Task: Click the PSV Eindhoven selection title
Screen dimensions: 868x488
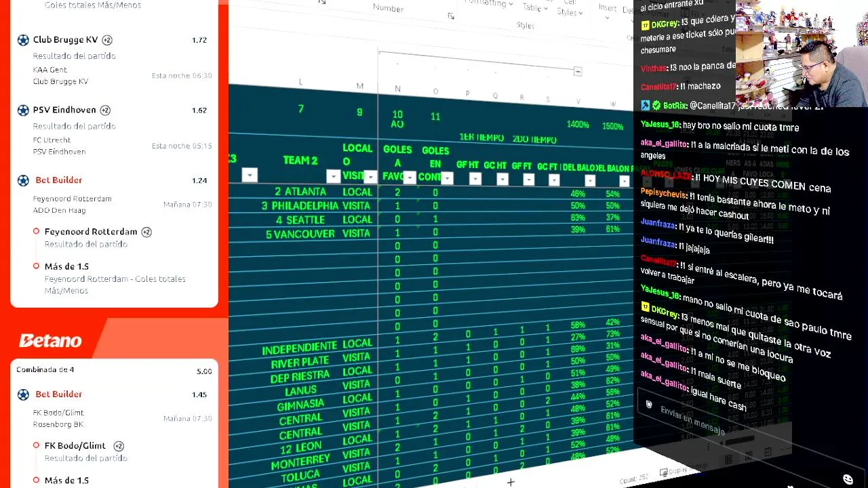Action: click(64, 110)
